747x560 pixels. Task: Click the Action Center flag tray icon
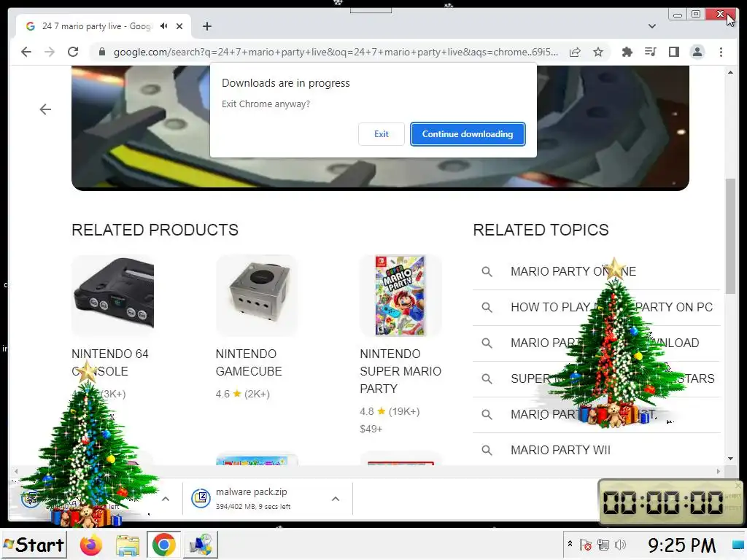pyautogui.click(x=586, y=545)
